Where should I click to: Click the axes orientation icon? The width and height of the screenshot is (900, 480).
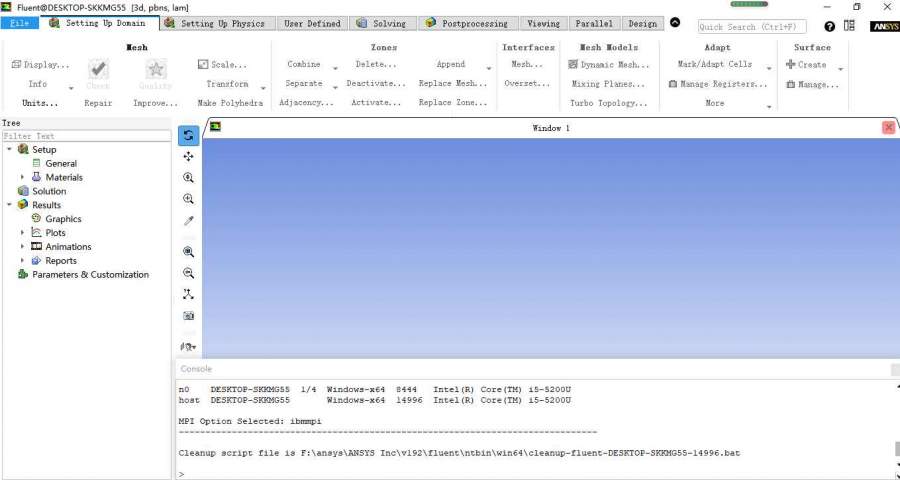click(x=188, y=295)
